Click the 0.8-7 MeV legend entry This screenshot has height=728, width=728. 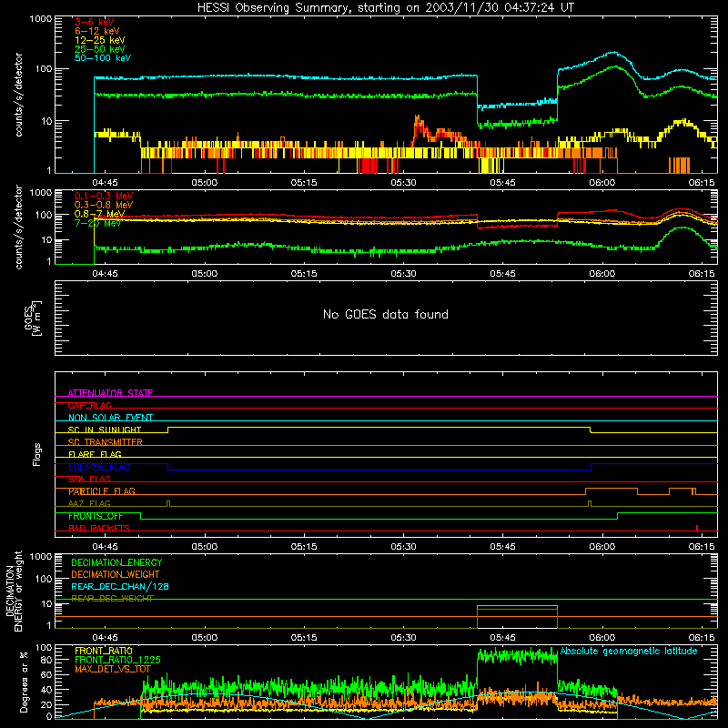pyautogui.click(x=99, y=214)
